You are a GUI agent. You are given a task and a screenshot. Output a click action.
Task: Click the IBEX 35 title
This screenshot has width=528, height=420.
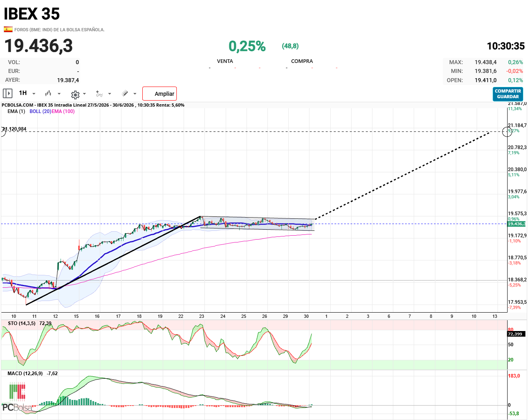click(x=32, y=14)
